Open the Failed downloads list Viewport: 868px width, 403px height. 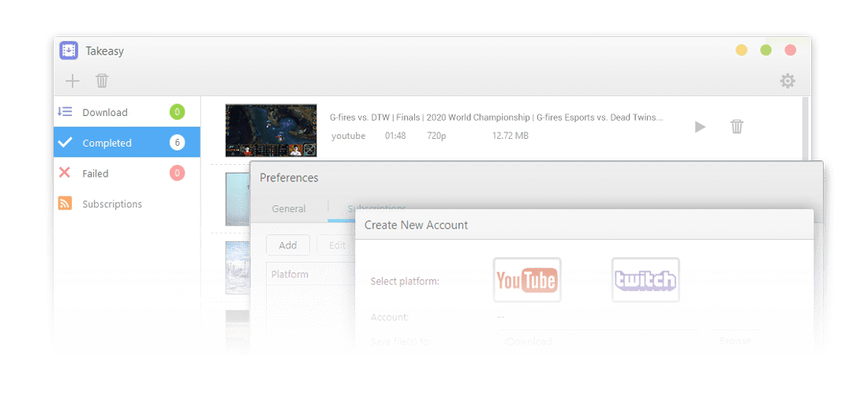tap(95, 174)
